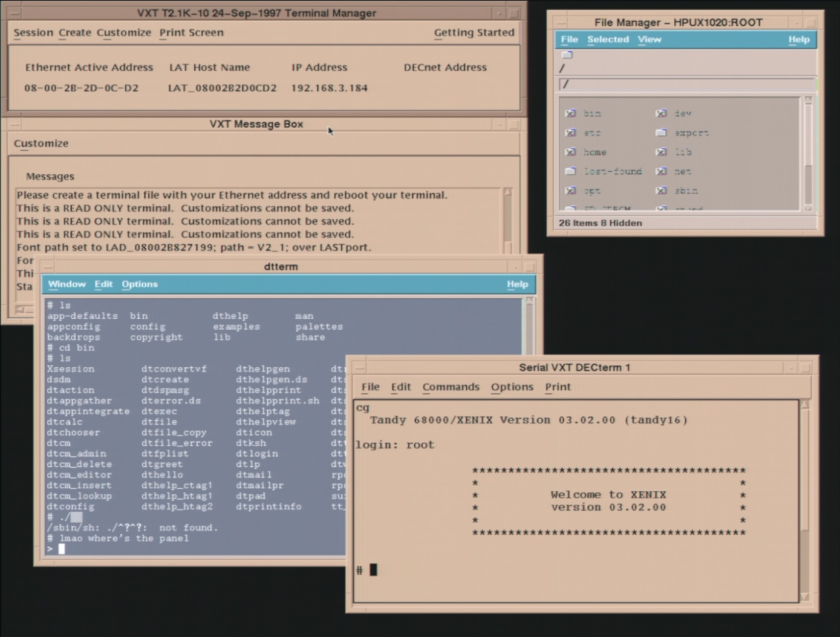Click DECterm scrollbar up arrow
Screen dimensions: 840x637
click(x=805, y=405)
